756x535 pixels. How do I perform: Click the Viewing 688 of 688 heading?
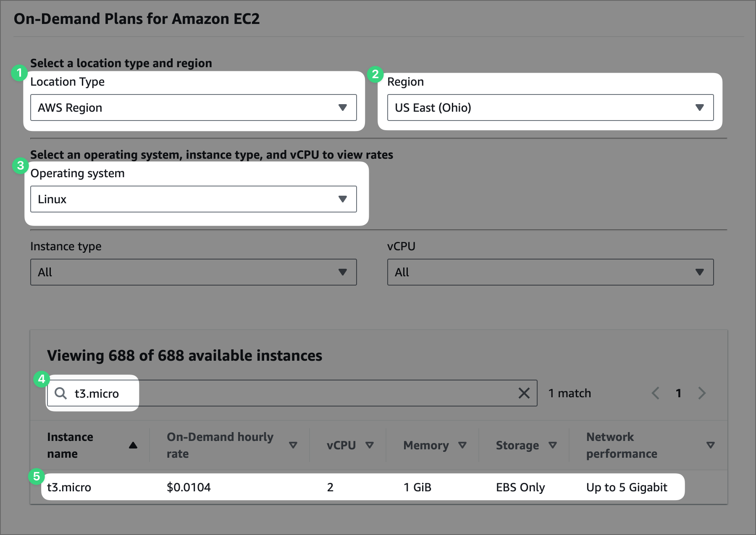184,355
